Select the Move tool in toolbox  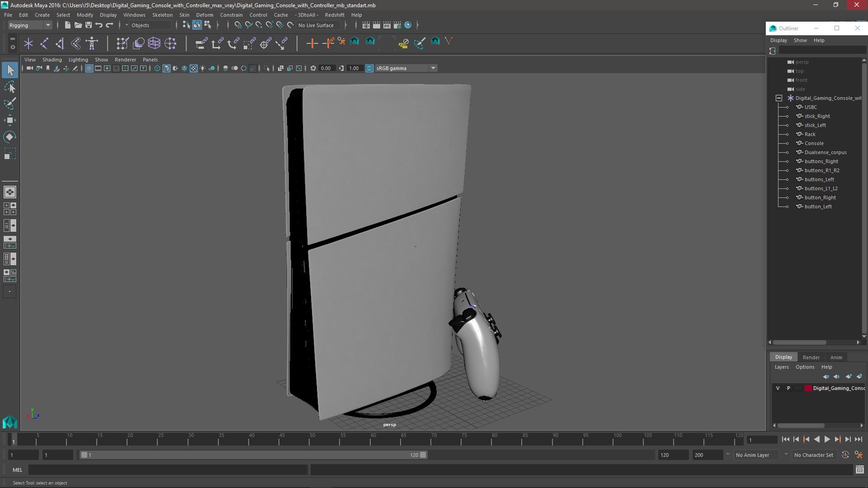click(9, 120)
